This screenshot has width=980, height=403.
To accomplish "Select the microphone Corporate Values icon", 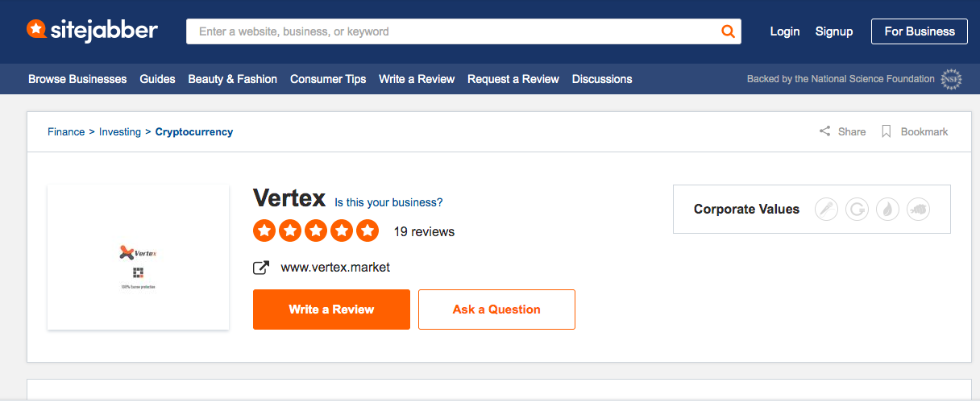I will click(827, 210).
